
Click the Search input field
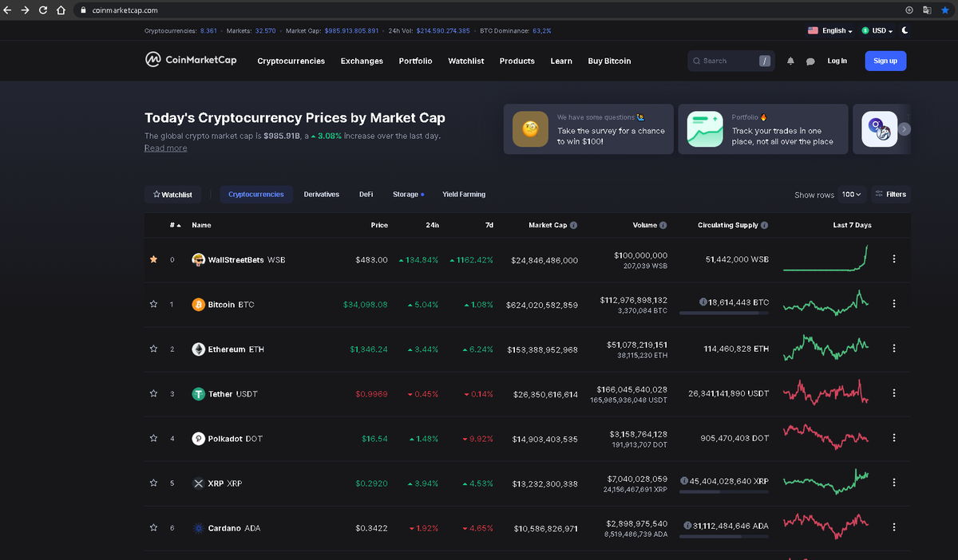tap(731, 61)
